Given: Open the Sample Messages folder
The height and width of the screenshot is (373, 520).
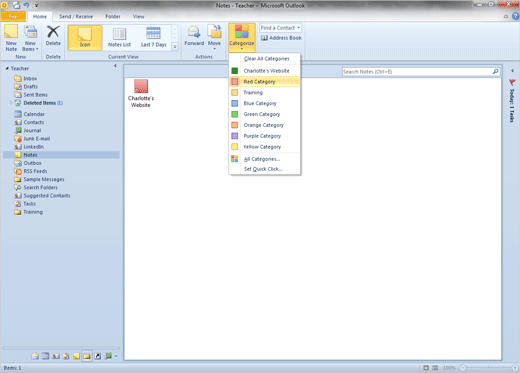Looking at the screenshot, I should [x=39, y=179].
